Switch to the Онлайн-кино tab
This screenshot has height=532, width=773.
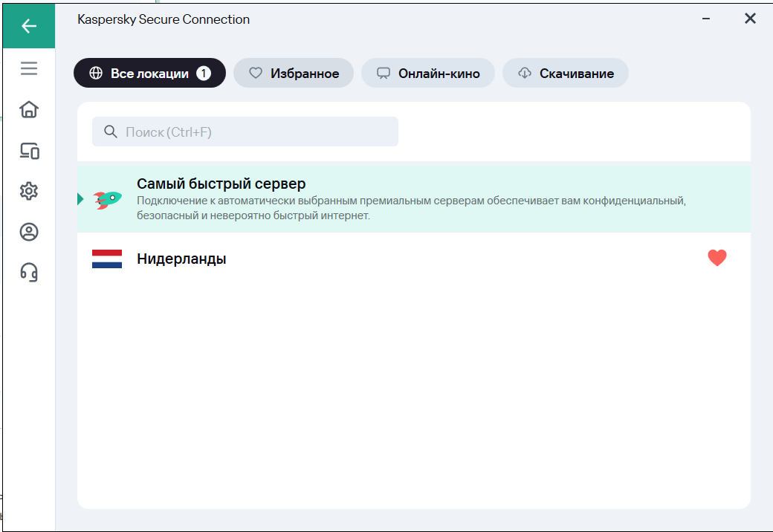(428, 73)
